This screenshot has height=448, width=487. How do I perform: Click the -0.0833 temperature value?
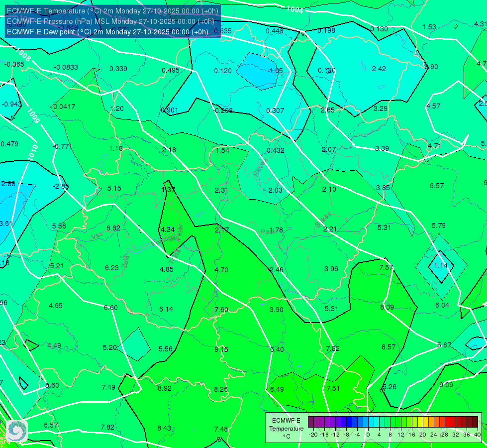click(66, 68)
